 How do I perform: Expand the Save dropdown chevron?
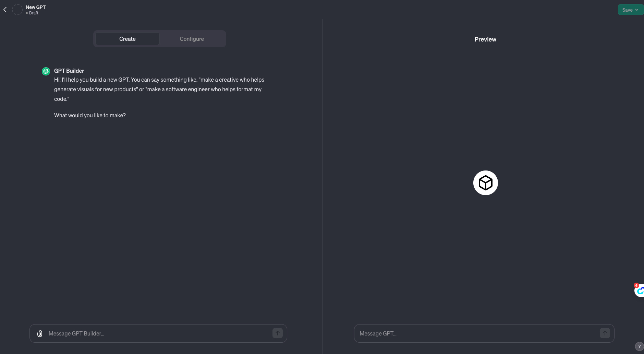pyautogui.click(x=637, y=10)
